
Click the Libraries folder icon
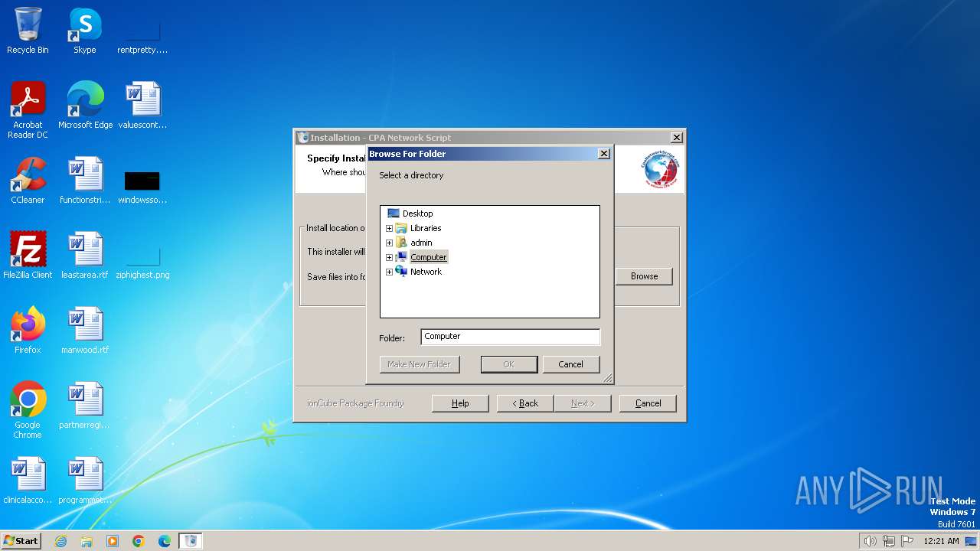tap(401, 228)
